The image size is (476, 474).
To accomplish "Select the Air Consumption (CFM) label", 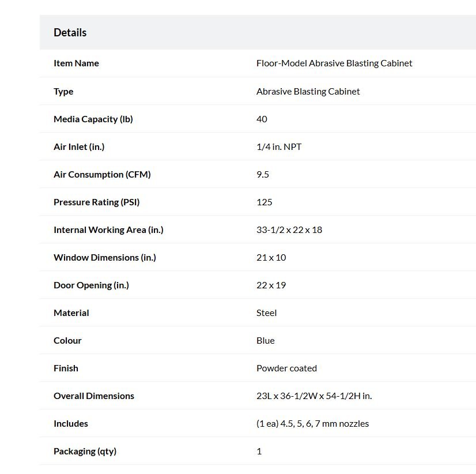I will [102, 174].
